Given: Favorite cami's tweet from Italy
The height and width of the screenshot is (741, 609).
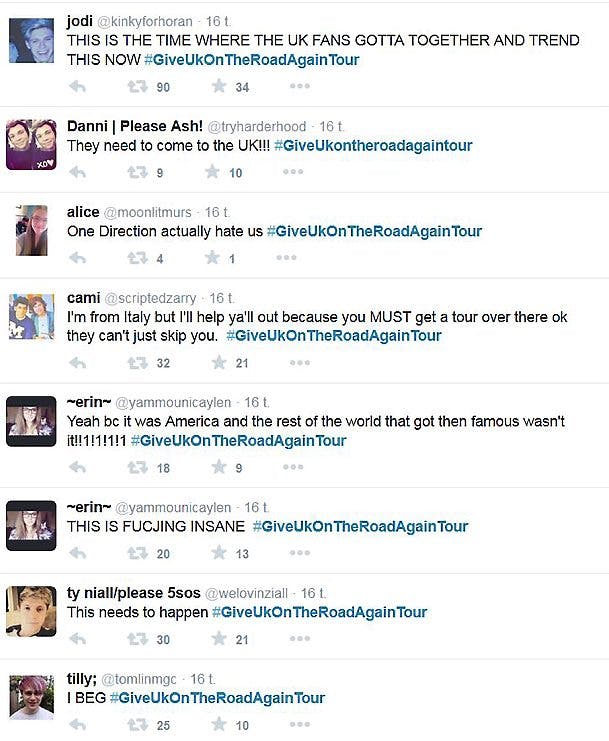Looking at the screenshot, I should tap(218, 363).
